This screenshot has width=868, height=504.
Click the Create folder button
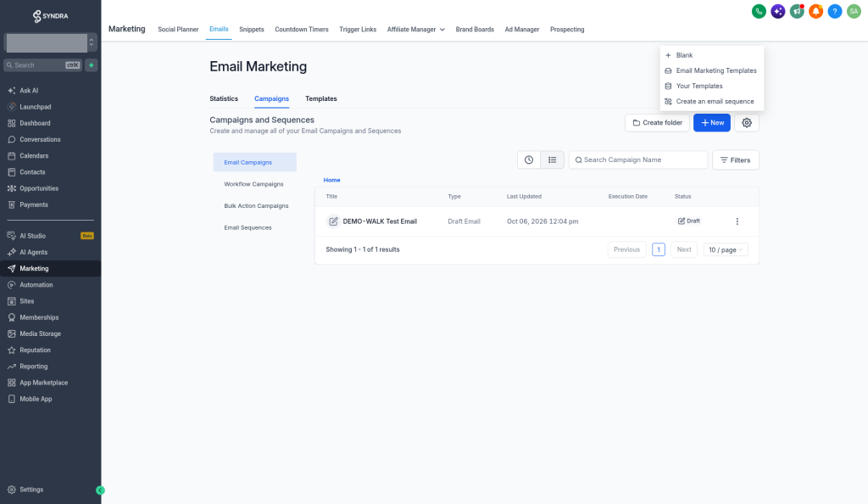tap(657, 123)
